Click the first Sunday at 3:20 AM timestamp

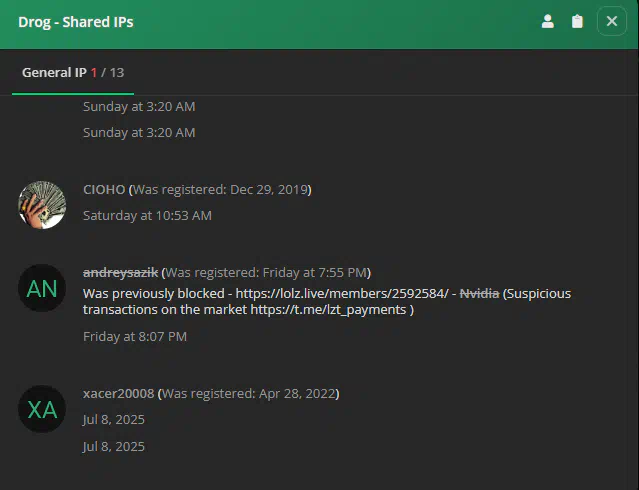(139, 106)
